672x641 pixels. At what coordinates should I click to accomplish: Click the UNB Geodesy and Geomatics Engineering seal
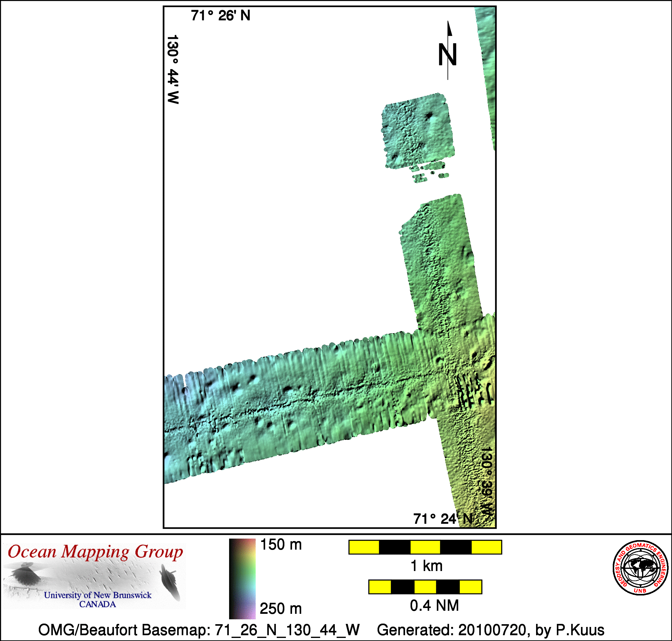click(641, 568)
